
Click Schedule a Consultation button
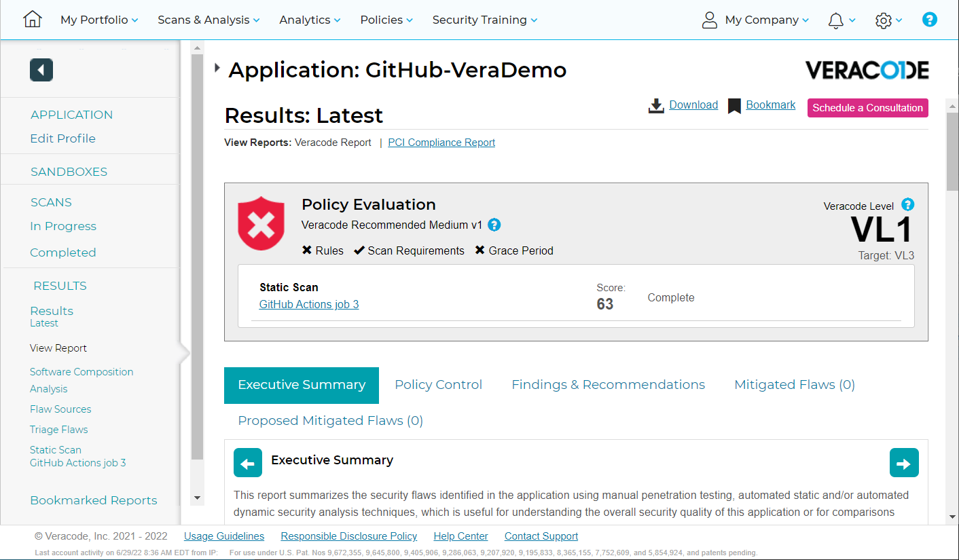click(x=867, y=108)
